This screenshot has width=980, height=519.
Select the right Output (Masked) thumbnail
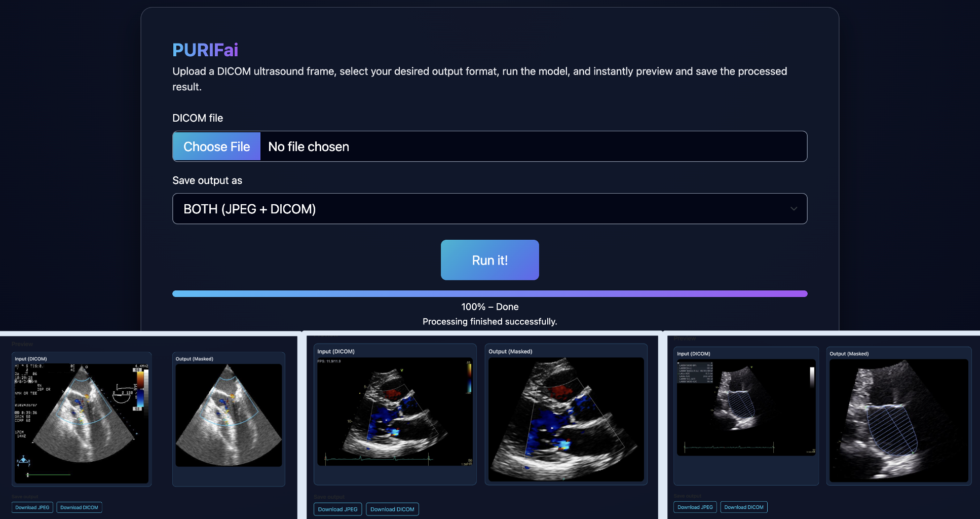coord(898,420)
